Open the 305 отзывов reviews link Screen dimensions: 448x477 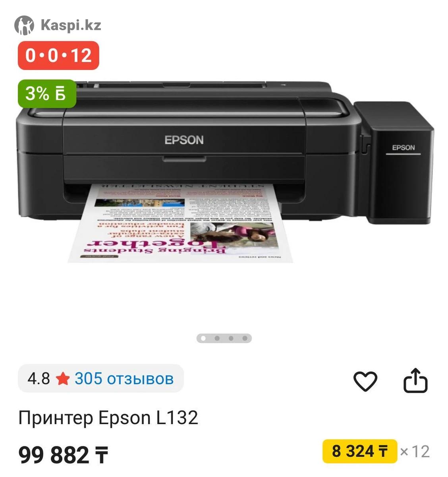pyautogui.click(x=124, y=379)
